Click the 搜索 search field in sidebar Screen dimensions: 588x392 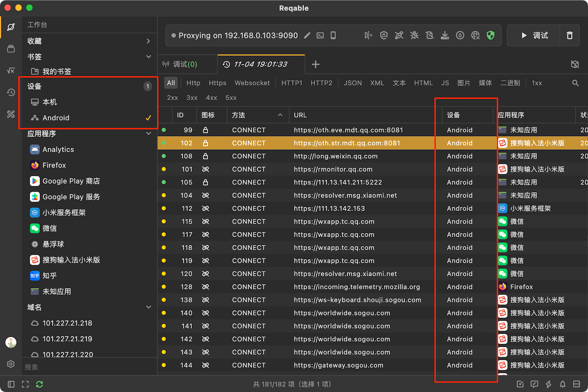point(87,367)
